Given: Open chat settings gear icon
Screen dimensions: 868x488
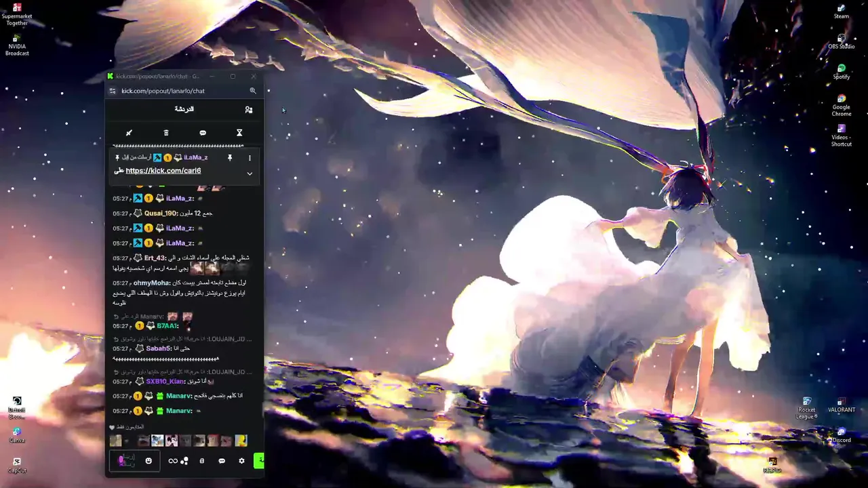Looking at the screenshot, I should [x=241, y=461].
